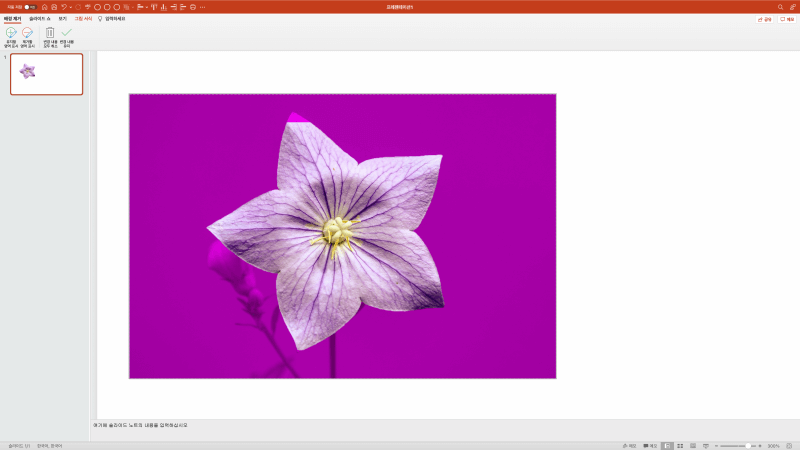Image resolution: width=800 pixels, height=450 pixels.
Task: Switch to the View tab
Action: pyautogui.click(x=62, y=18)
